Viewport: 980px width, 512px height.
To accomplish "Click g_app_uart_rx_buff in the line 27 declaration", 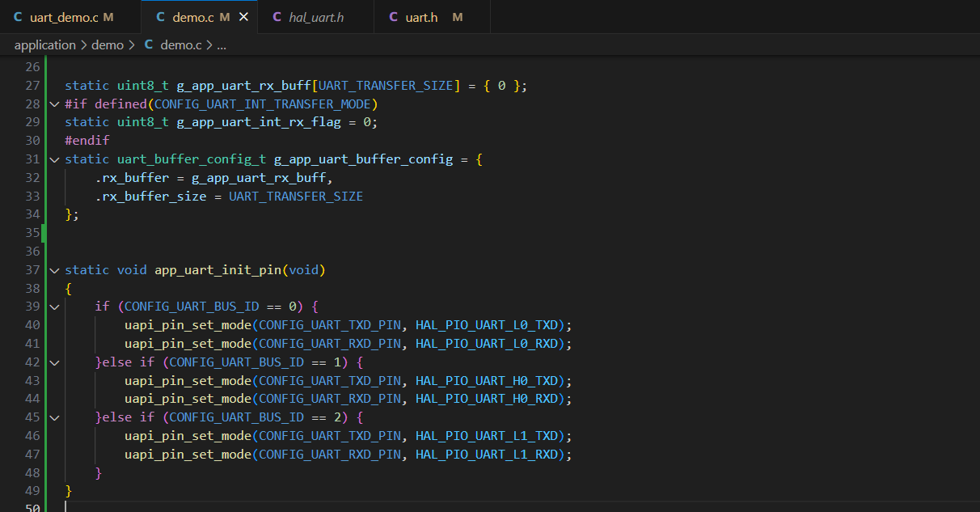I will pos(243,86).
